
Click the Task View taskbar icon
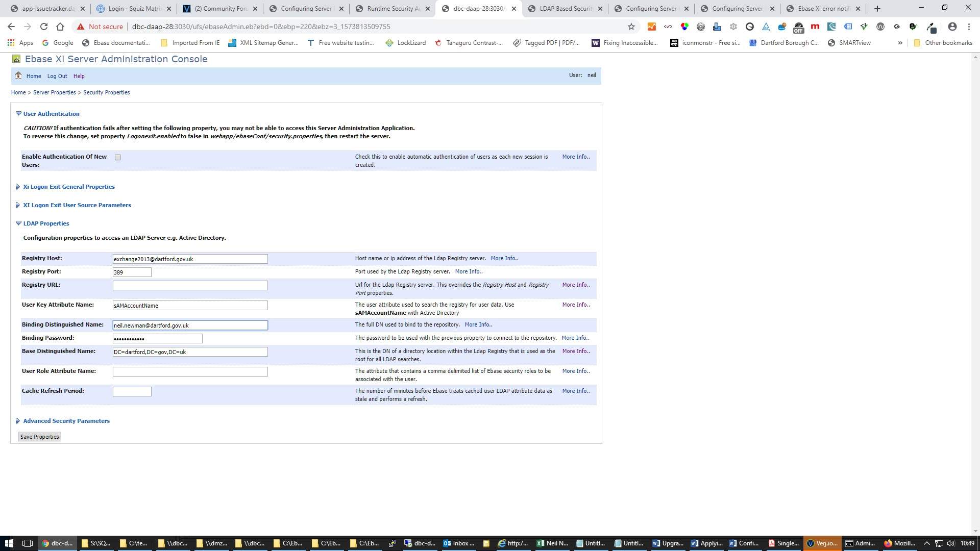[x=28, y=543]
